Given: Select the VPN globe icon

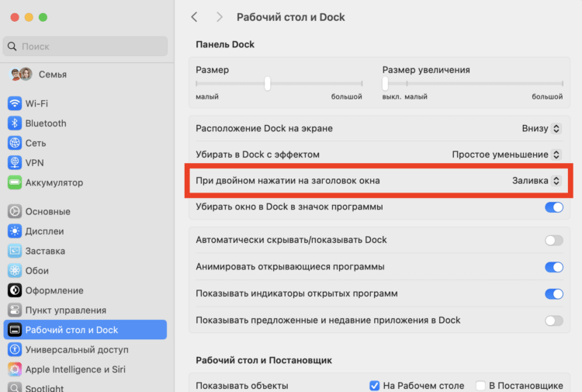Looking at the screenshot, I should pos(15,162).
